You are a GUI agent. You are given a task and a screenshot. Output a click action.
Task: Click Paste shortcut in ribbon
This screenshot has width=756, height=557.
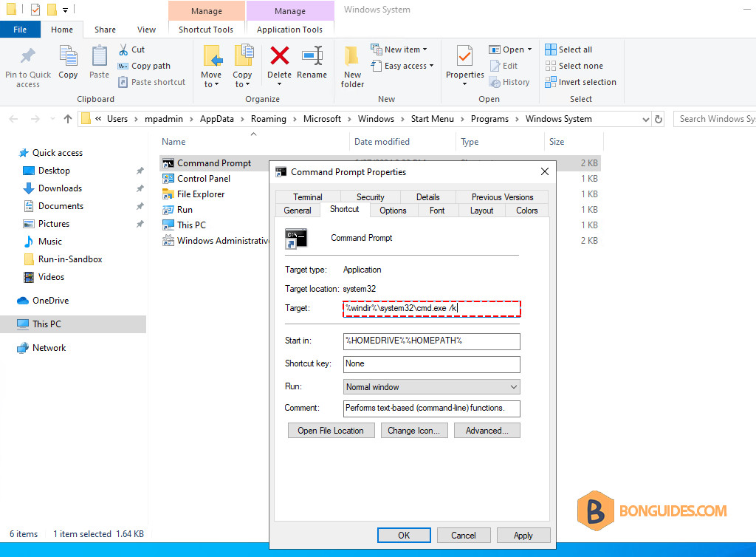coord(152,83)
